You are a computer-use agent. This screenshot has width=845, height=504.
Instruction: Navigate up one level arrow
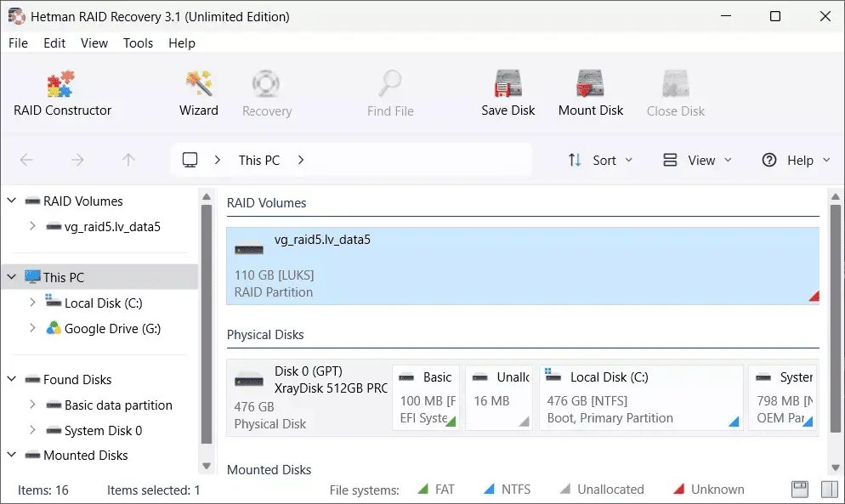(x=128, y=160)
